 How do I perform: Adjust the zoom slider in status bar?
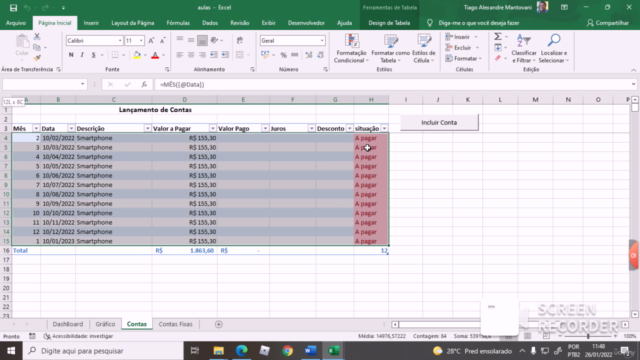588,336
